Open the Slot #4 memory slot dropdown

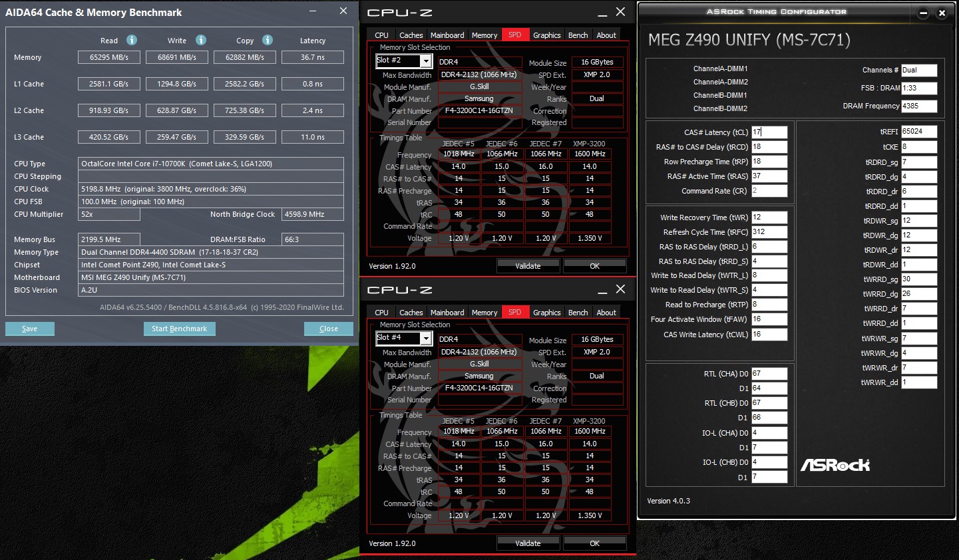tap(426, 339)
